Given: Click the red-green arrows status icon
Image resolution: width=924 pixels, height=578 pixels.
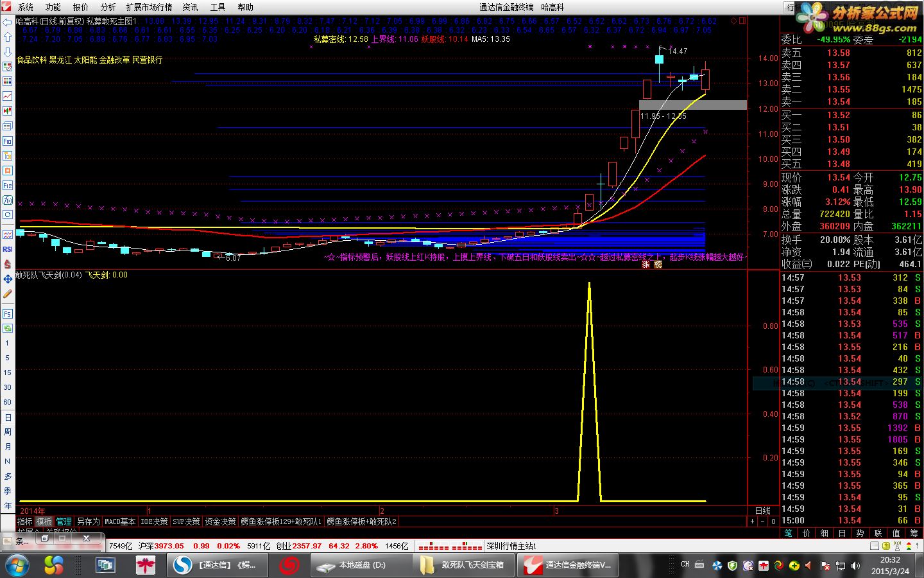Looking at the screenshot, I should click(909, 546).
